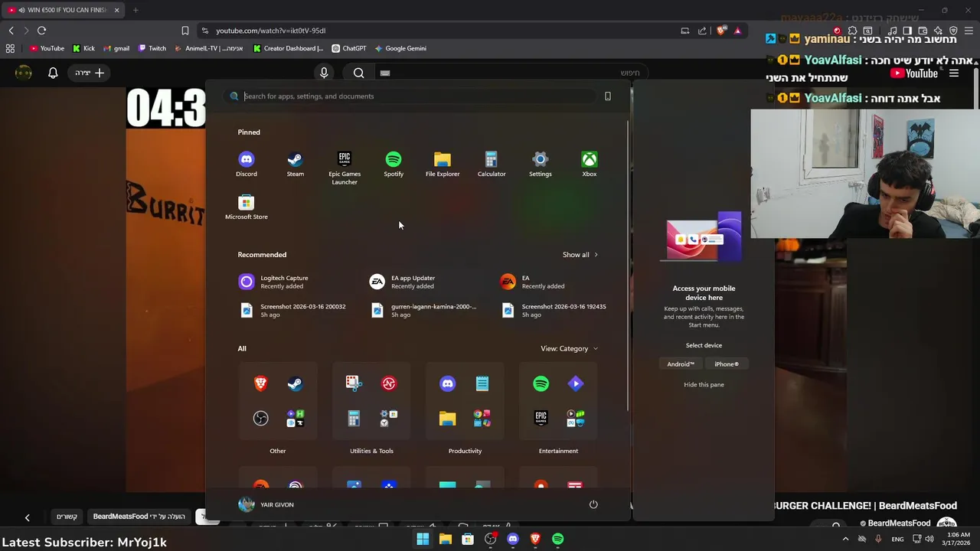Open File Explorer from pinned apps
980x551 pixels.
443,164
